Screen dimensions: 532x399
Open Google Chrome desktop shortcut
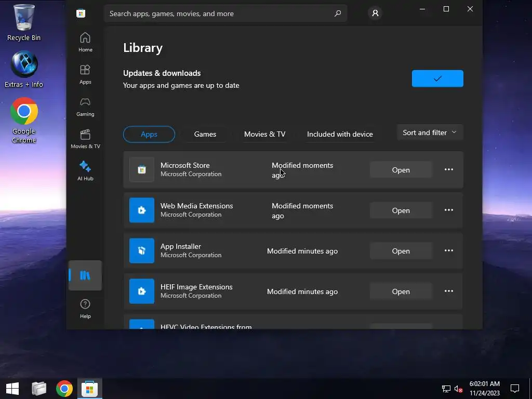click(24, 121)
